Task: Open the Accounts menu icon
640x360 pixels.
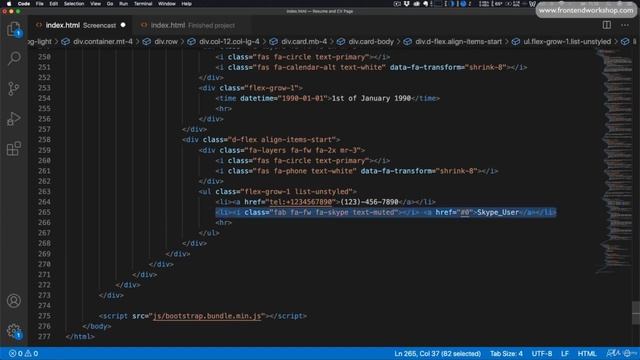Action: [14, 301]
